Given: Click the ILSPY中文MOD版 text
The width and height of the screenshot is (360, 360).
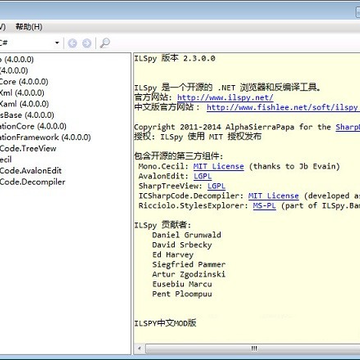Looking at the screenshot, I should [165, 323].
